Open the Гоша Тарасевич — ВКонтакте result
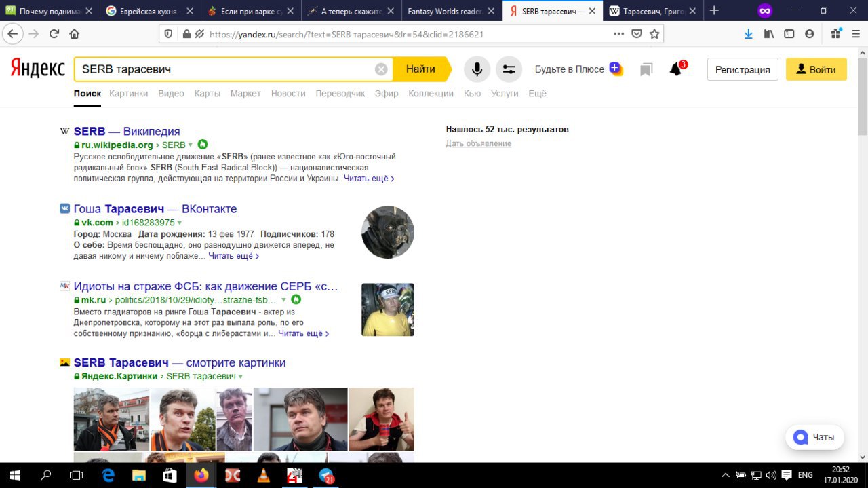The width and height of the screenshot is (868, 488). click(155, 209)
